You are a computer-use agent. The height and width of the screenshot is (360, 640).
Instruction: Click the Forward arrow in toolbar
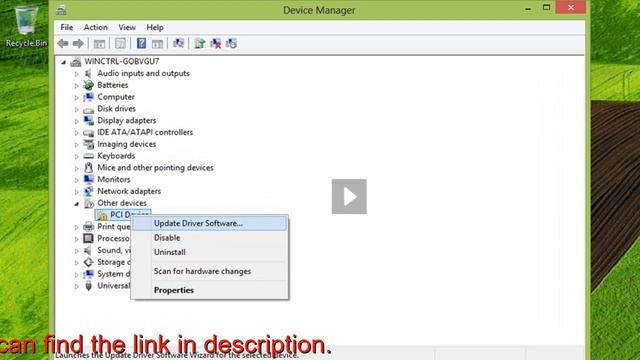tap(78, 43)
